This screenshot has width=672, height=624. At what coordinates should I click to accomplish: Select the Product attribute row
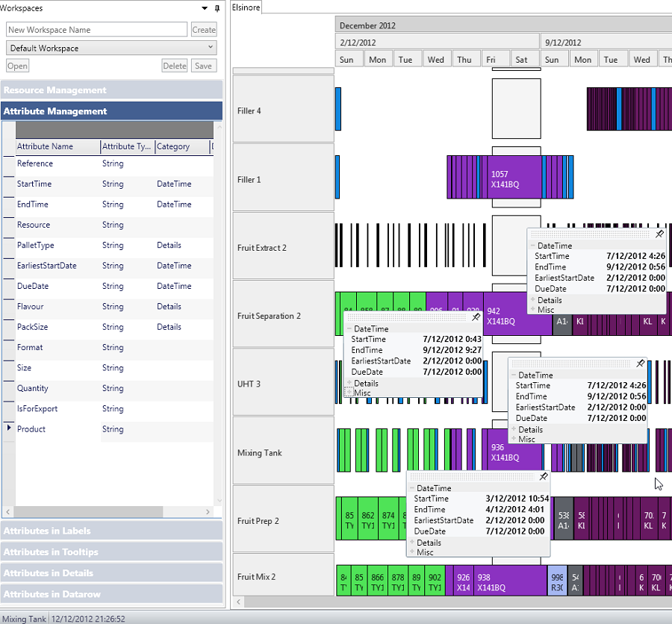point(56,429)
